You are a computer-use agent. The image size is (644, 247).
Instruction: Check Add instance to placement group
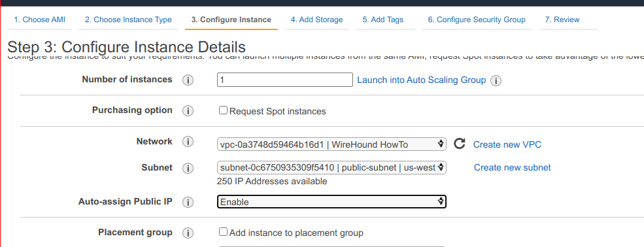tap(223, 232)
